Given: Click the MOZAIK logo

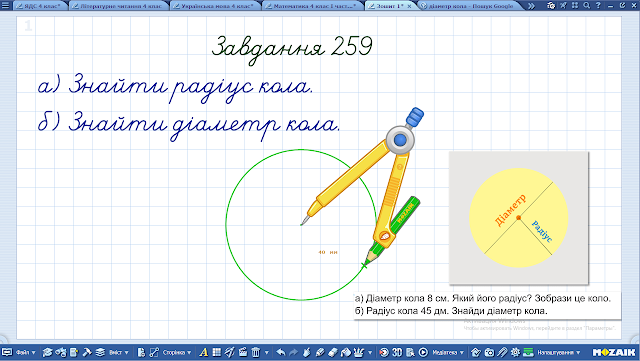Looking at the screenshot, I should pyautogui.click(x=614, y=352).
